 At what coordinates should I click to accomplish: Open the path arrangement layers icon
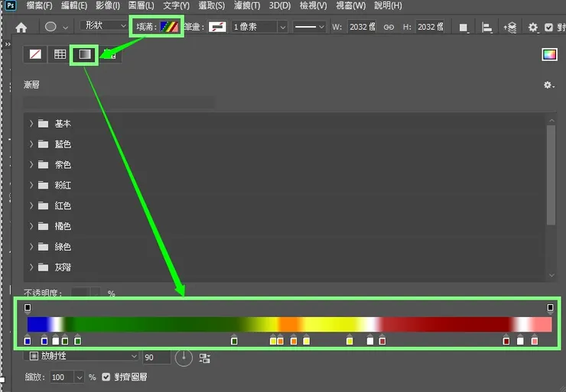(x=510, y=28)
